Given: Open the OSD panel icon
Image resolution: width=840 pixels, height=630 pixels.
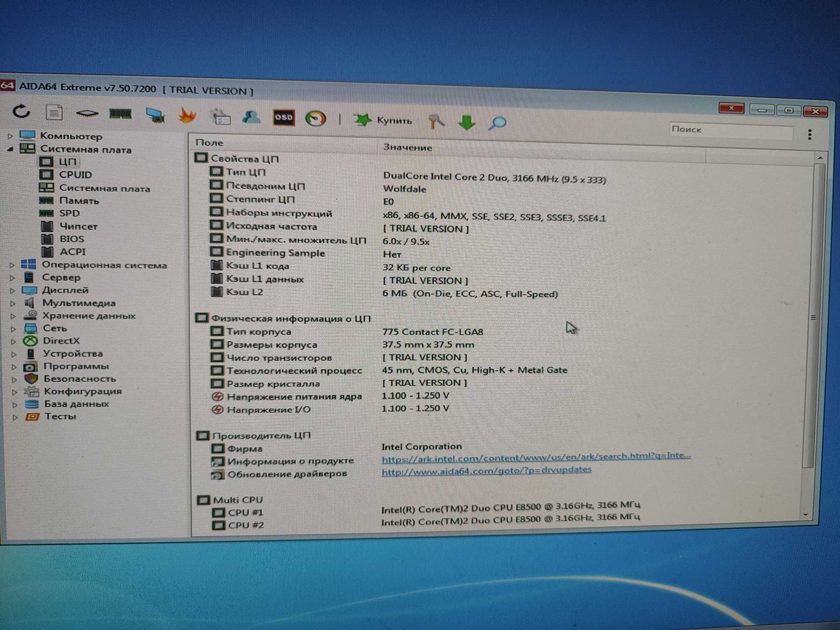Looking at the screenshot, I should click(x=283, y=118).
